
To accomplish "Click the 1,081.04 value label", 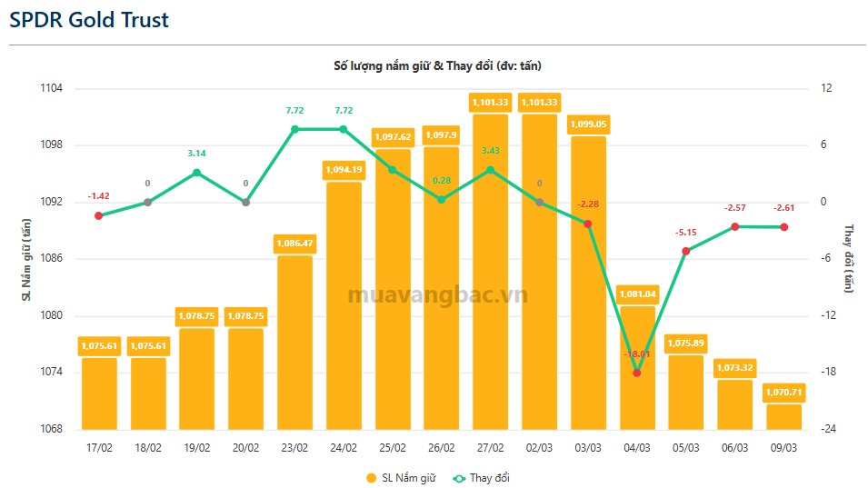I will [x=637, y=294].
